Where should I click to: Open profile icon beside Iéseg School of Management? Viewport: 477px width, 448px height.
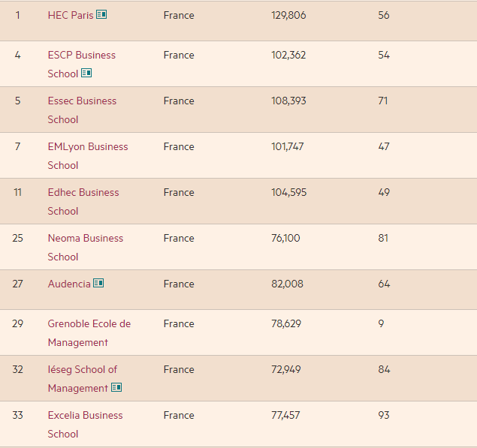[x=116, y=387]
